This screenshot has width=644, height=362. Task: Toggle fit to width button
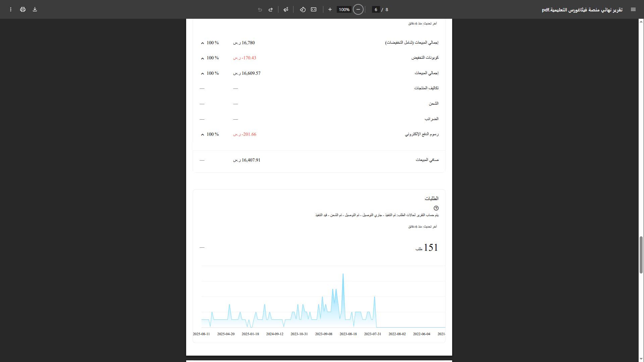(x=314, y=9)
